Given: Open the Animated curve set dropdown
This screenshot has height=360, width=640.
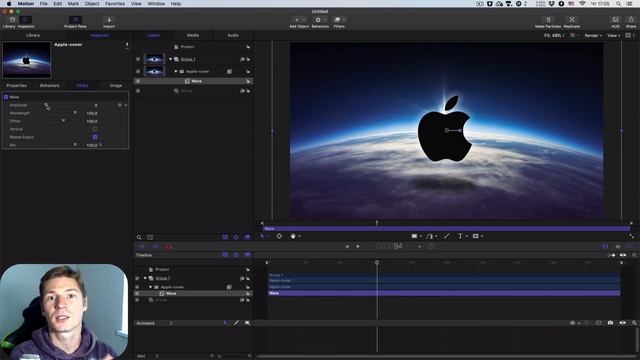Looking at the screenshot, I should (154, 323).
